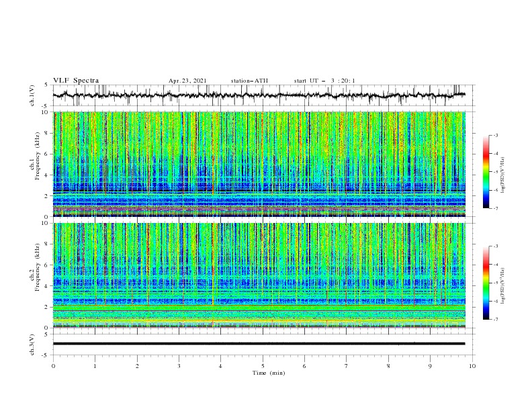
Task: Click the '8' kHz tick of the ch.1 spectrogram
Action: (46, 133)
